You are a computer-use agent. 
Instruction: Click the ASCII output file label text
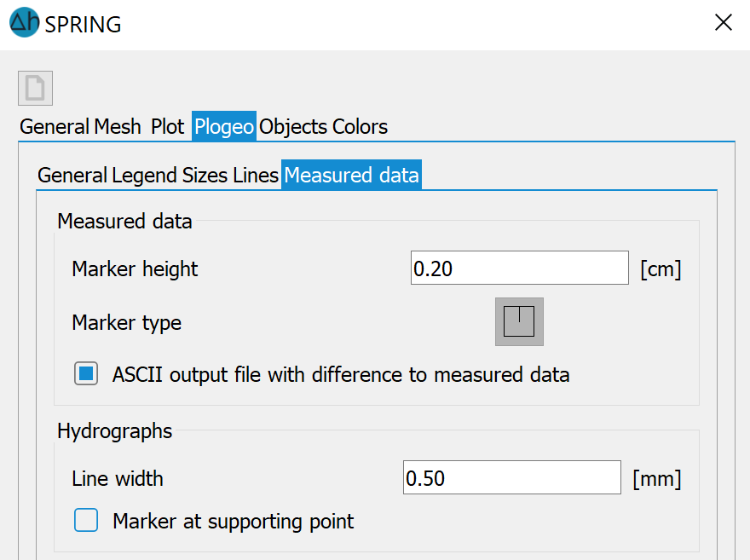pos(341,374)
